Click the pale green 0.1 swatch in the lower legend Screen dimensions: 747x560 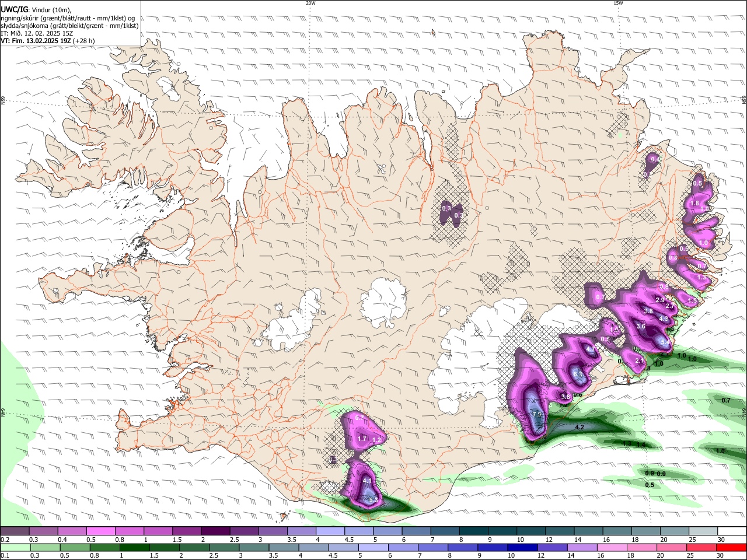coord(15,547)
